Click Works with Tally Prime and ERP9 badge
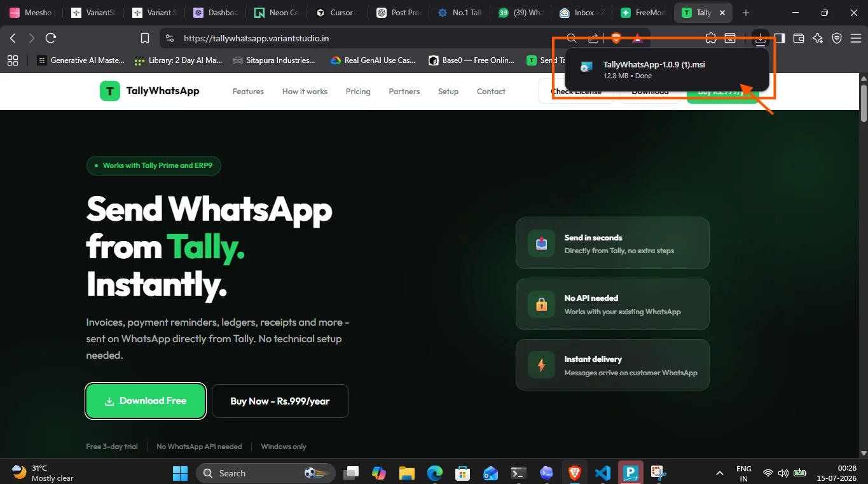 (x=154, y=165)
